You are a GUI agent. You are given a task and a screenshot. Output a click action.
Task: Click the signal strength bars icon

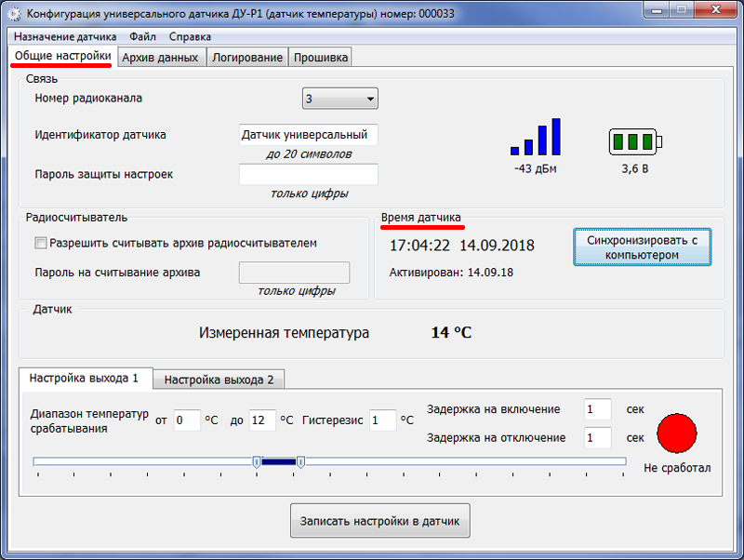pyautogui.click(x=536, y=137)
